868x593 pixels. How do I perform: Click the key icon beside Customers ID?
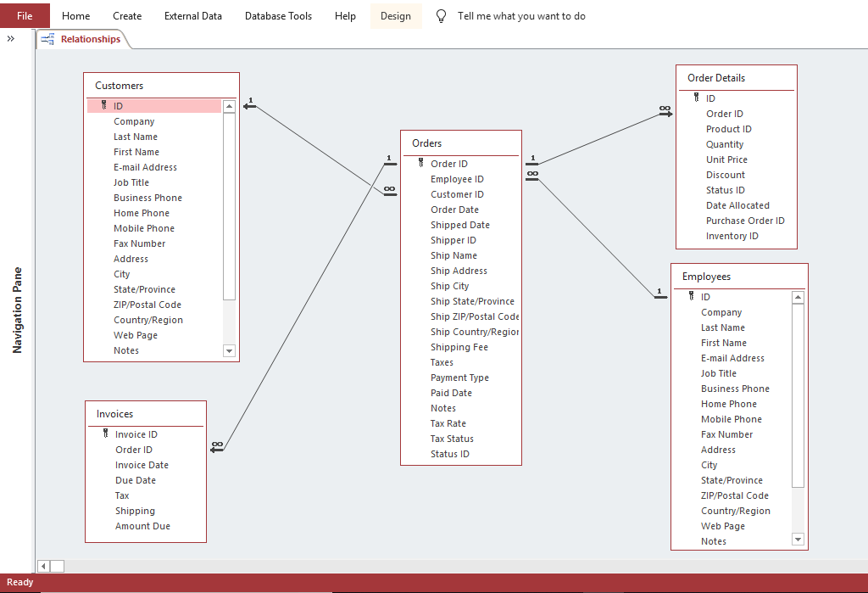[103, 106]
